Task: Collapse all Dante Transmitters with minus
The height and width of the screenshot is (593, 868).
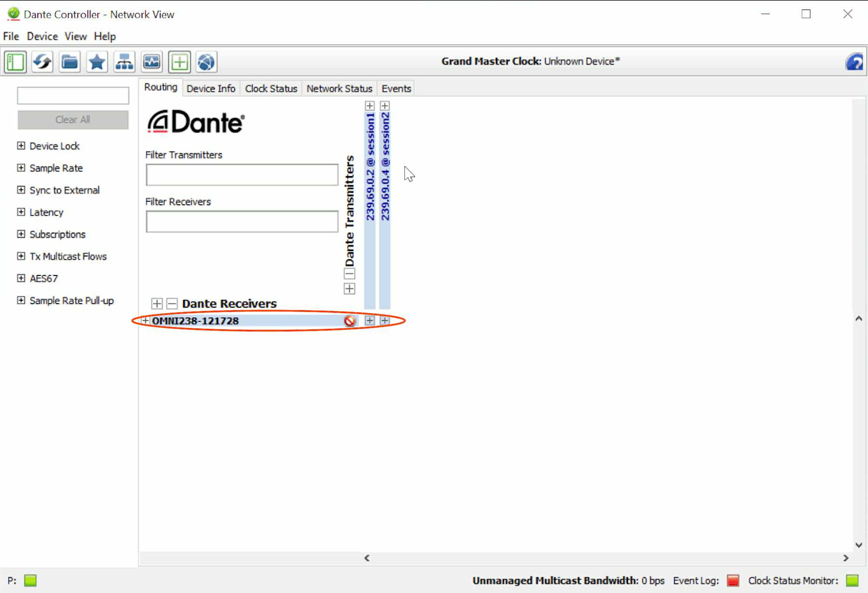Action: [349, 274]
